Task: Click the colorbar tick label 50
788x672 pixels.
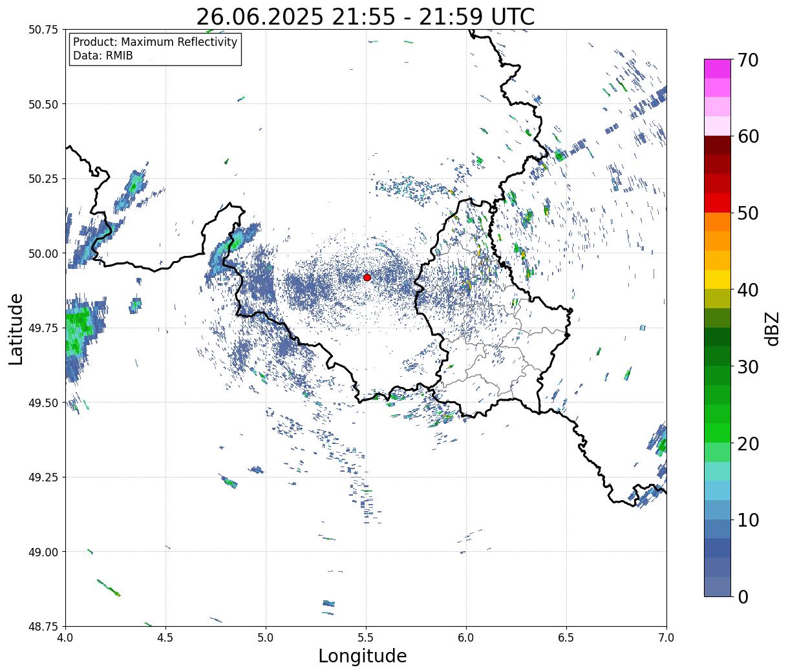Action: tap(747, 213)
